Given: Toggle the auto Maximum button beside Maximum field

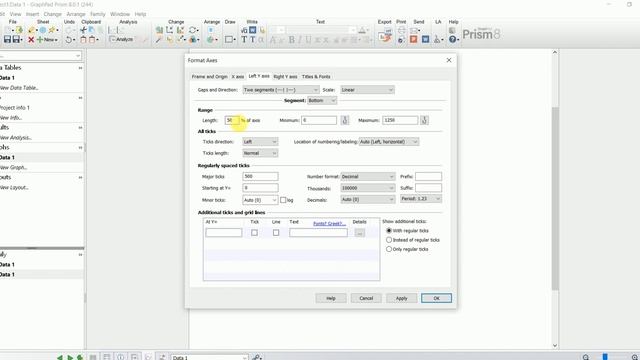Looking at the screenshot, I should (x=424, y=120).
